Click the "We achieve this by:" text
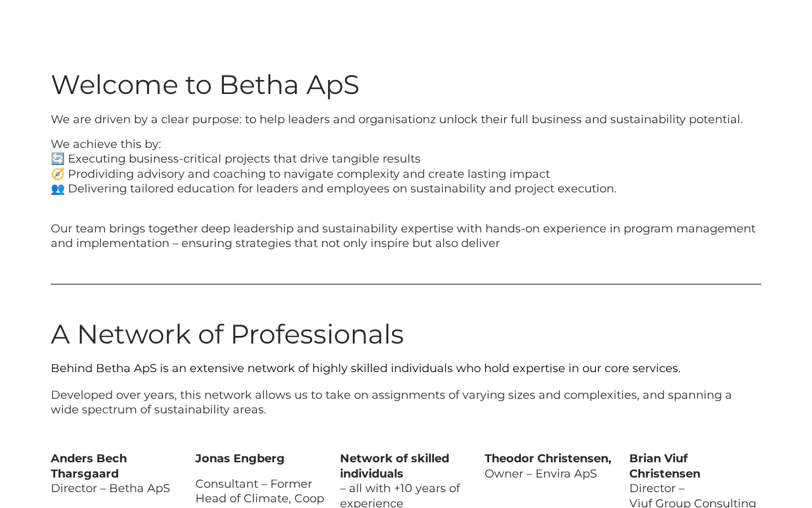 (106, 144)
